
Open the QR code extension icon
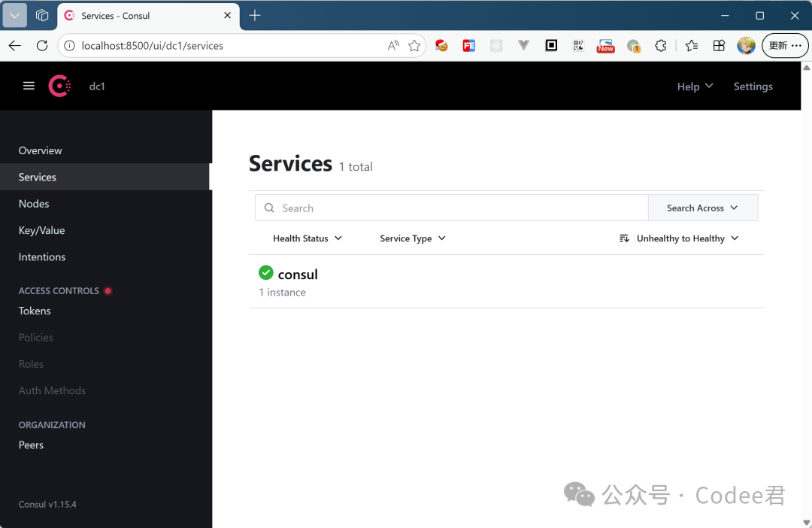click(x=578, y=46)
